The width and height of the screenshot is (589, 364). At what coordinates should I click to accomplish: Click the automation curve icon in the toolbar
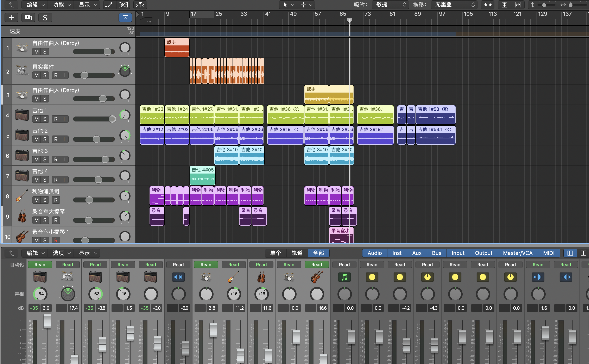coord(110,5)
